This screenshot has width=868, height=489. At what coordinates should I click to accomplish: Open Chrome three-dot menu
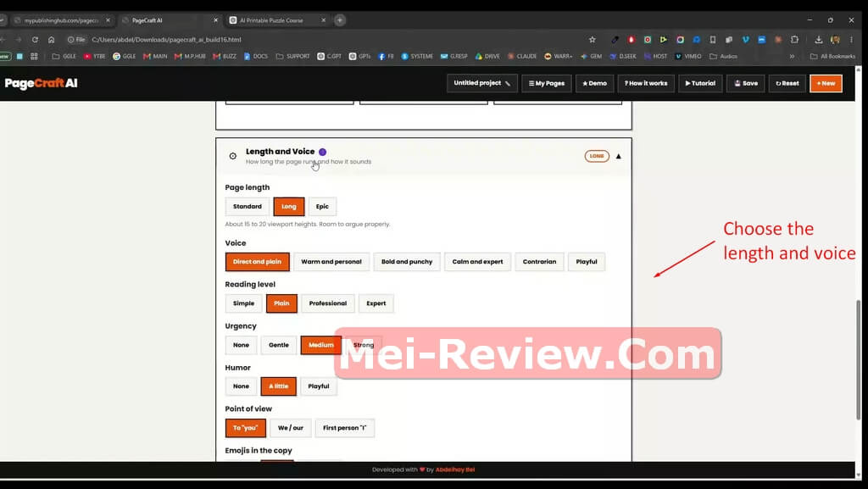(851, 40)
